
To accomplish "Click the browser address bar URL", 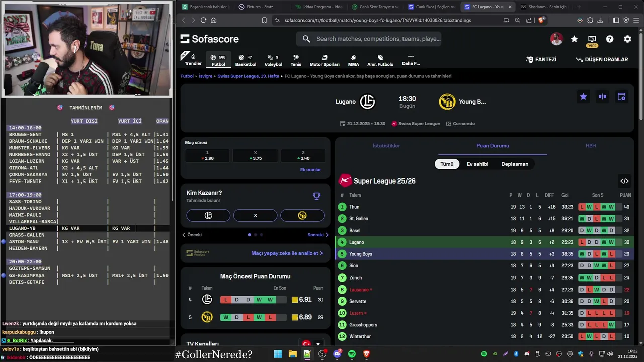I will pyautogui.click(x=377, y=20).
